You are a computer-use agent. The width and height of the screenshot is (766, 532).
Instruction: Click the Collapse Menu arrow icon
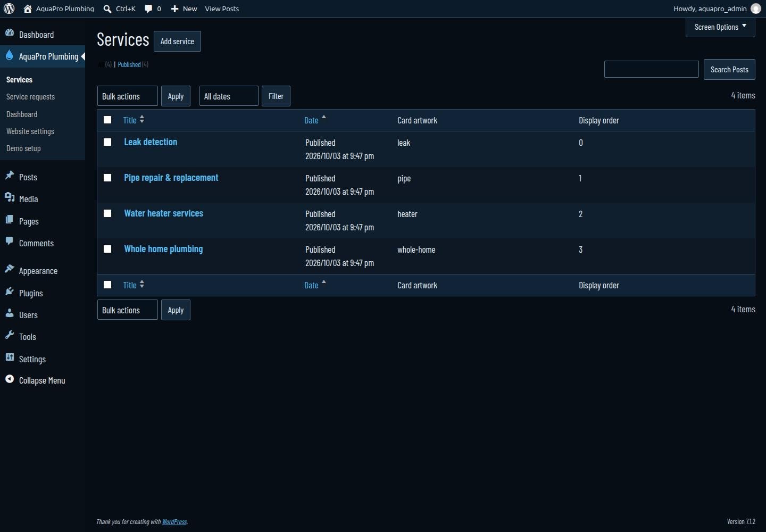click(x=10, y=379)
